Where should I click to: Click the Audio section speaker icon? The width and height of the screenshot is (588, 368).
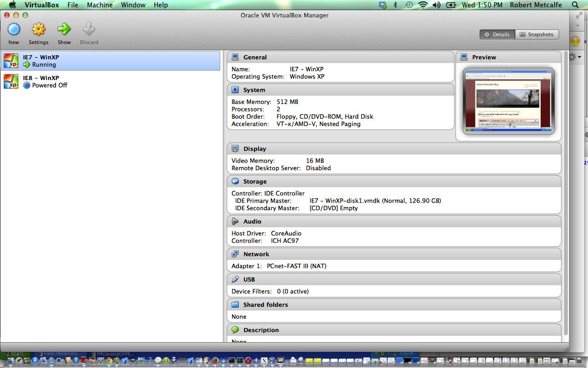click(235, 221)
